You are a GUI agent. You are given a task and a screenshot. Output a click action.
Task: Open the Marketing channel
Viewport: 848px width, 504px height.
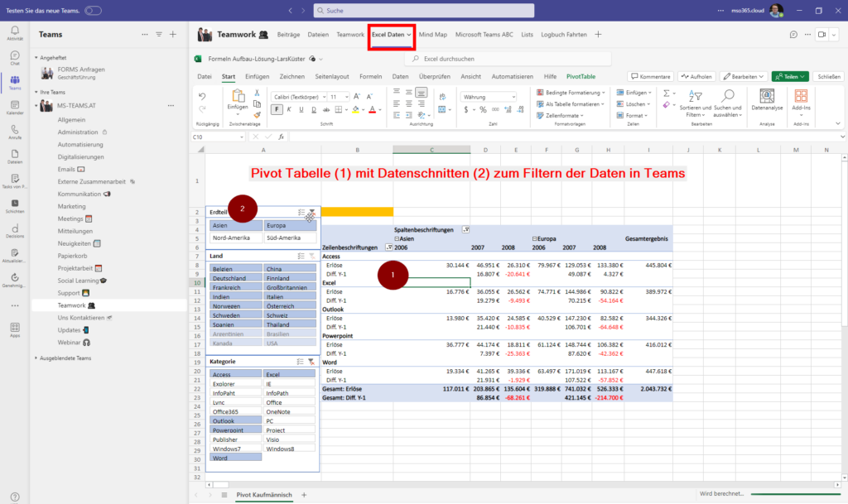pyautogui.click(x=71, y=206)
